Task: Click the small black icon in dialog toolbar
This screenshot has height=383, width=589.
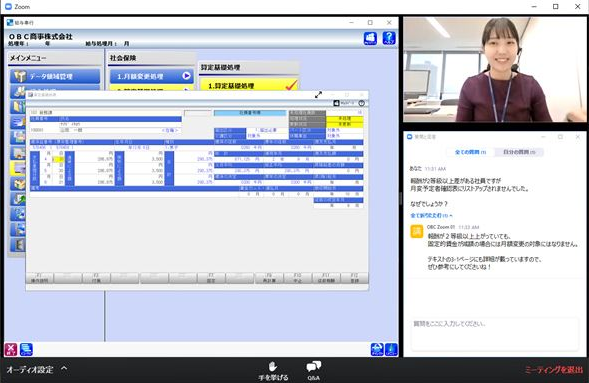Action: 337,103
